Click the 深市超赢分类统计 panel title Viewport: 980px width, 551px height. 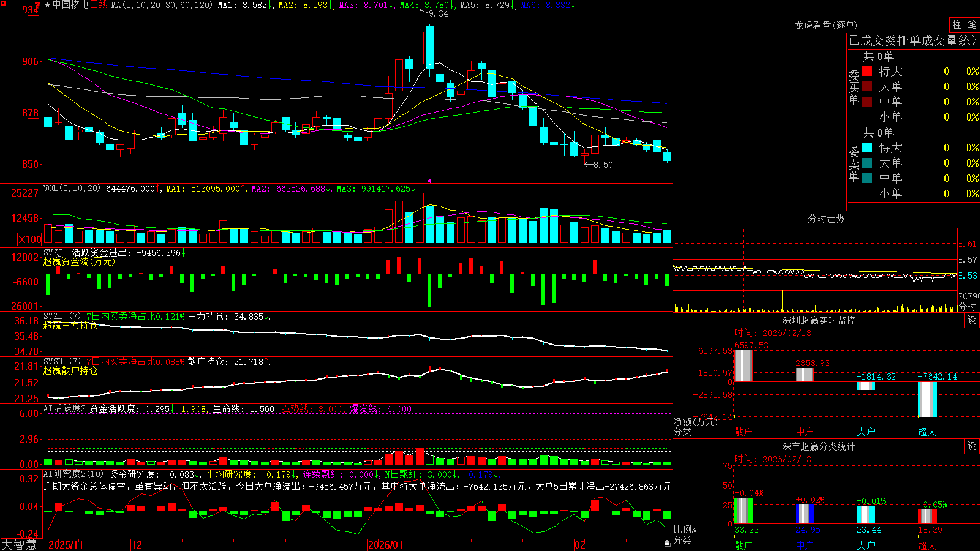click(819, 446)
